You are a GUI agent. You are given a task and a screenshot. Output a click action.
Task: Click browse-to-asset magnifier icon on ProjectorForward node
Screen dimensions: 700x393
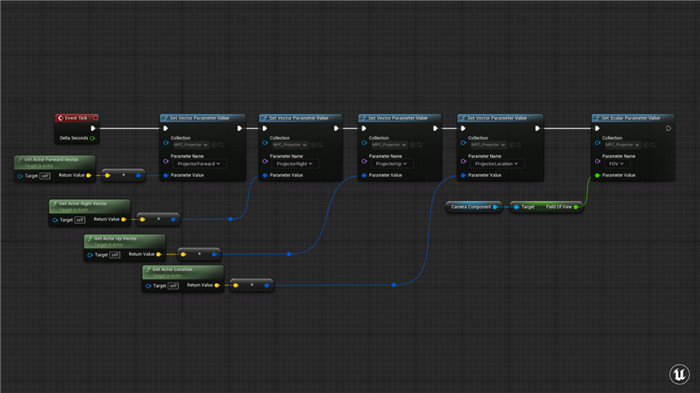tap(221, 145)
